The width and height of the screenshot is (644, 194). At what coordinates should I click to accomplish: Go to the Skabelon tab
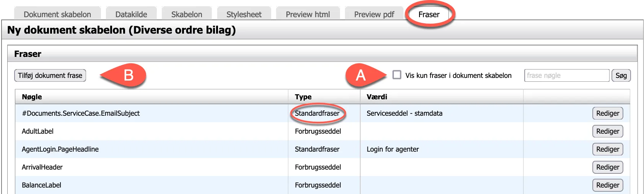(x=187, y=15)
